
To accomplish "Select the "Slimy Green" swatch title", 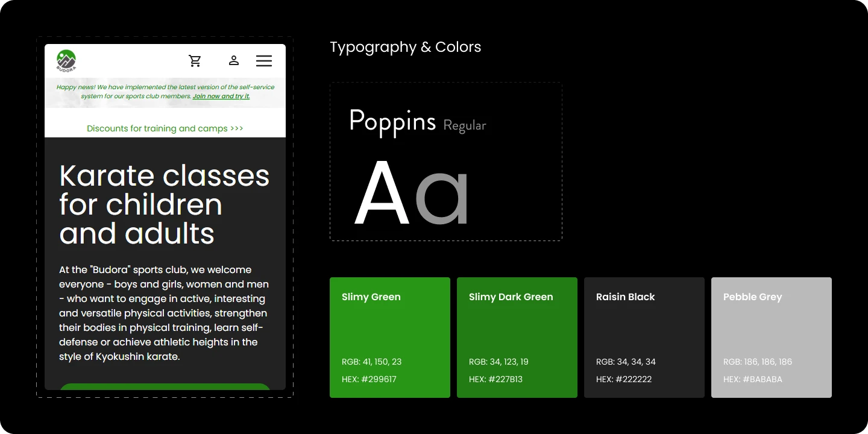I will click(371, 297).
